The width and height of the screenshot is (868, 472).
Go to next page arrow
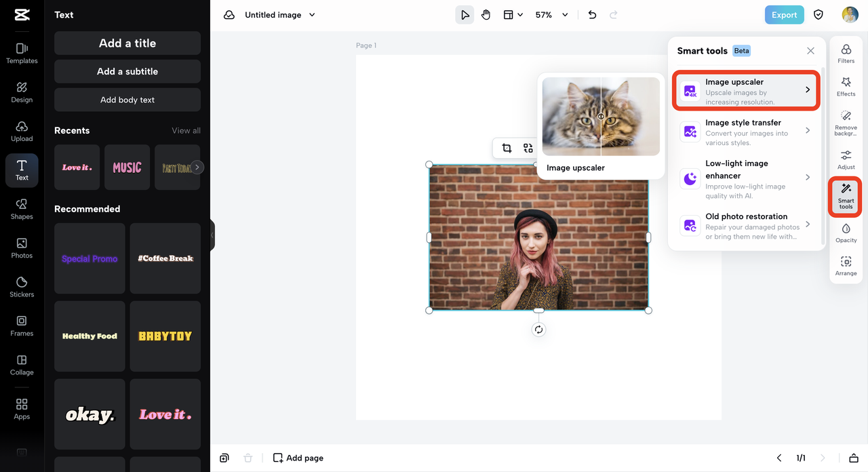point(823,458)
